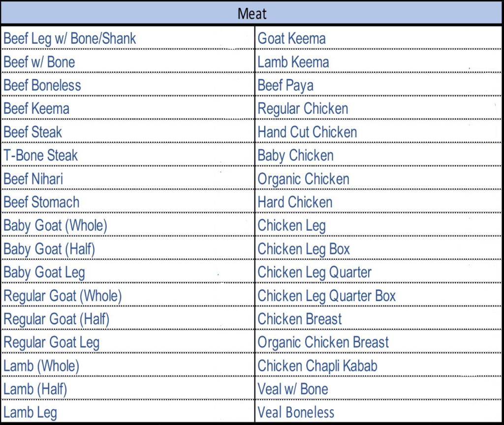This screenshot has height=425, width=504.
Task: Choose Hand Cut Chicken
Action: click(x=307, y=132)
